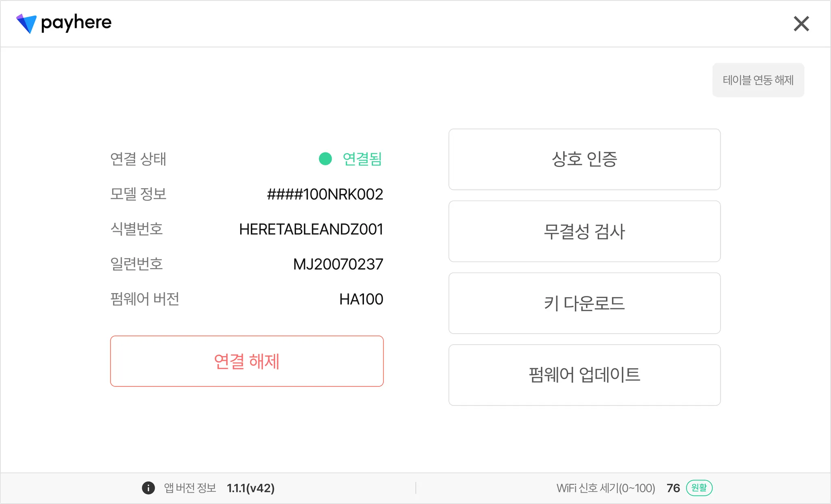Click the payhere brand name text
831x504 pixels.
tap(76, 23)
